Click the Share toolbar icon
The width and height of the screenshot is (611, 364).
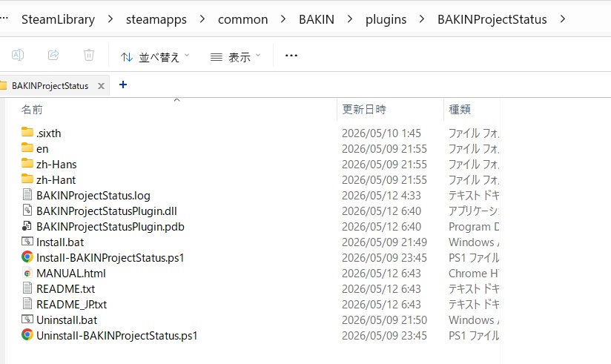click(53, 55)
